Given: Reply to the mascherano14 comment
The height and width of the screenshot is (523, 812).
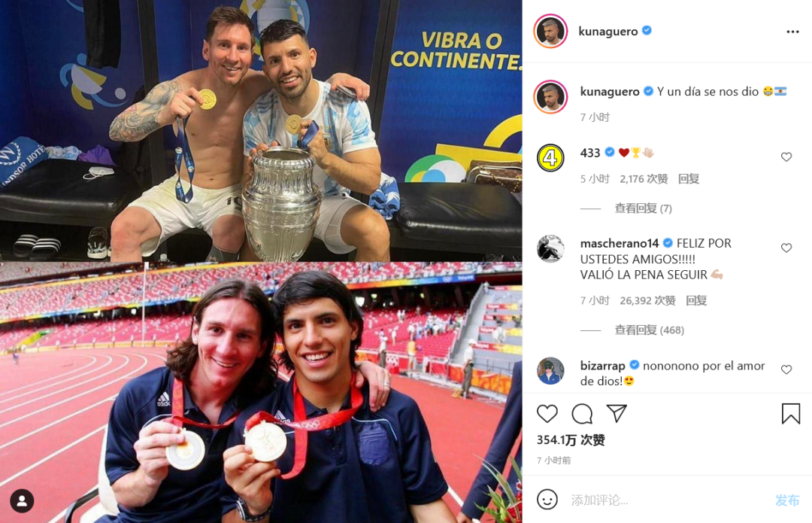Looking at the screenshot, I should (x=696, y=301).
